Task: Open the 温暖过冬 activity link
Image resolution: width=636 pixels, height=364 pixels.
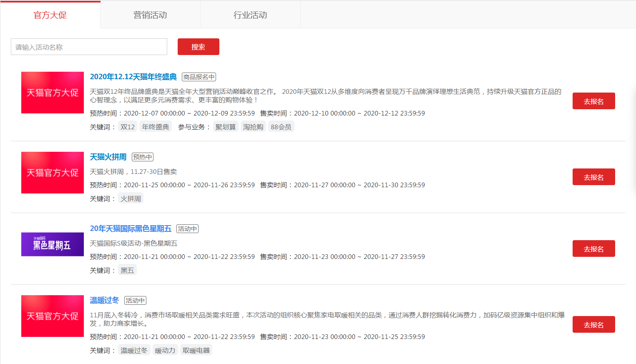Action: 105,300
